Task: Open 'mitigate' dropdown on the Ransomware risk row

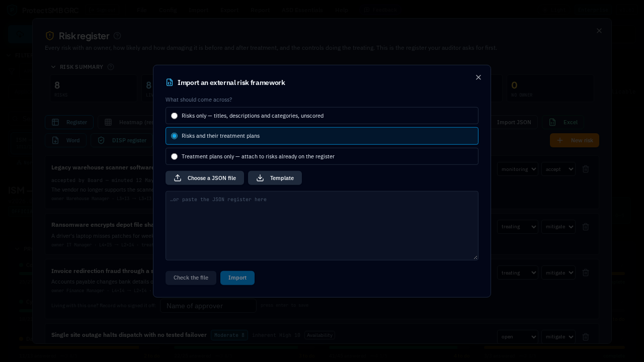Action: coord(558,227)
